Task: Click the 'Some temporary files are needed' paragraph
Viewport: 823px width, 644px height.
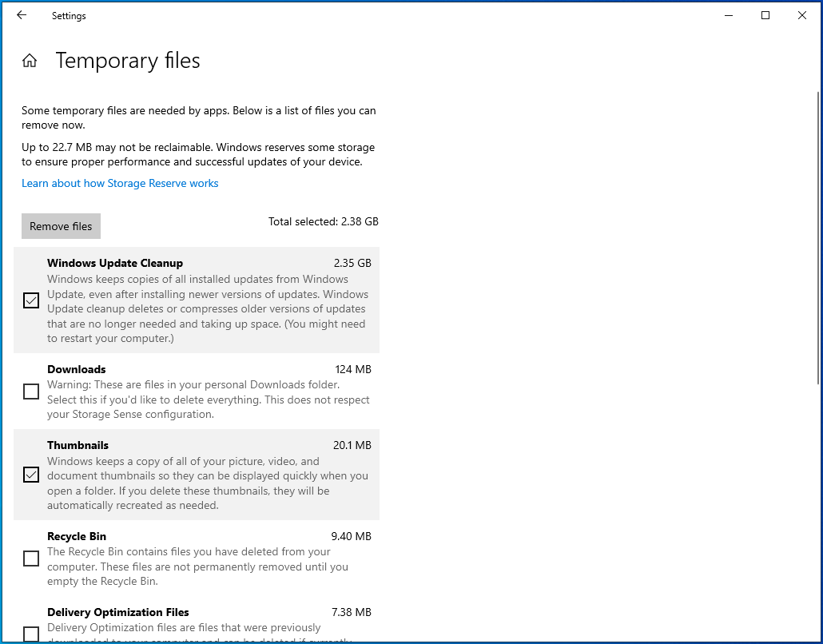Action: [x=198, y=117]
